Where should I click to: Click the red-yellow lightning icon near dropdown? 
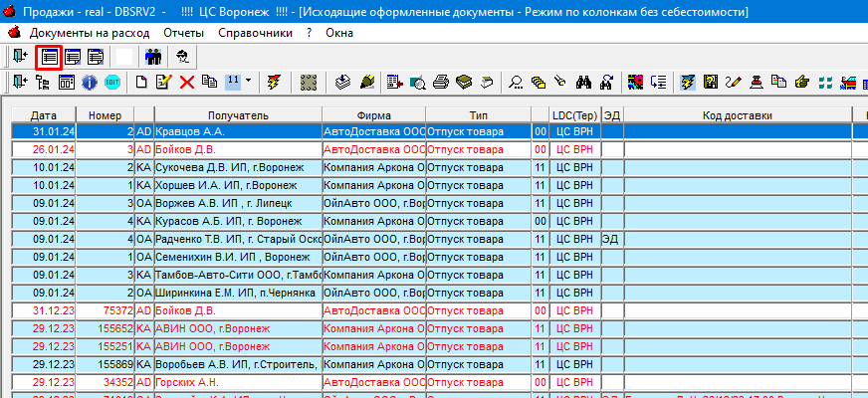274,82
